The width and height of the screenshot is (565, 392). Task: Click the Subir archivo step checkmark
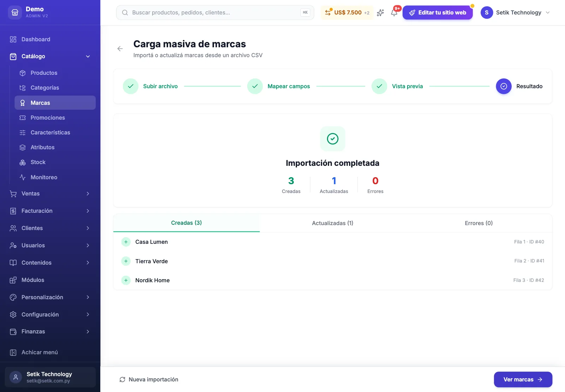[131, 86]
